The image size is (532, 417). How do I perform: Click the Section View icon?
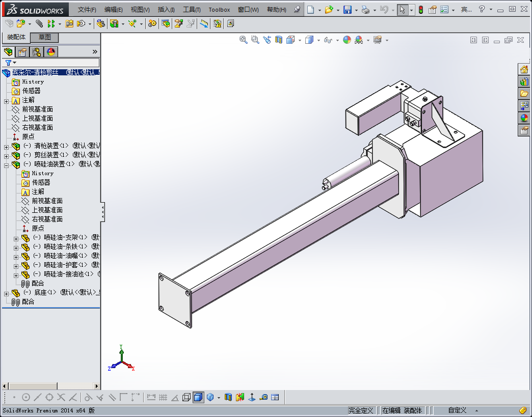[279, 40]
